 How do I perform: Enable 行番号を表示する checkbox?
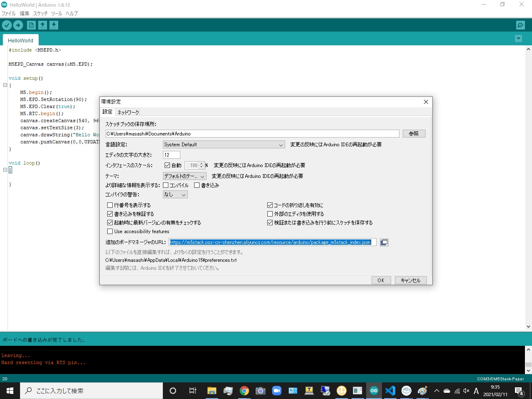pyautogui.click(x=110, y=205)
